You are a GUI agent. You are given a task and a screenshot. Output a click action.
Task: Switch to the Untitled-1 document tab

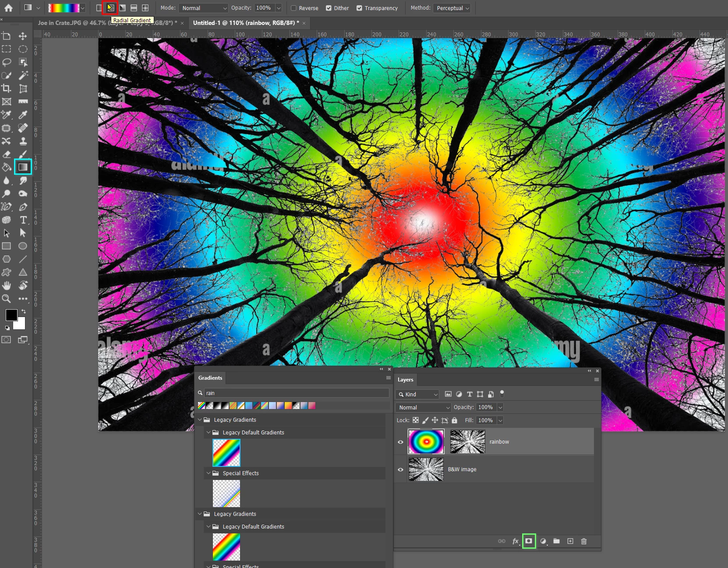pos(246,23)
